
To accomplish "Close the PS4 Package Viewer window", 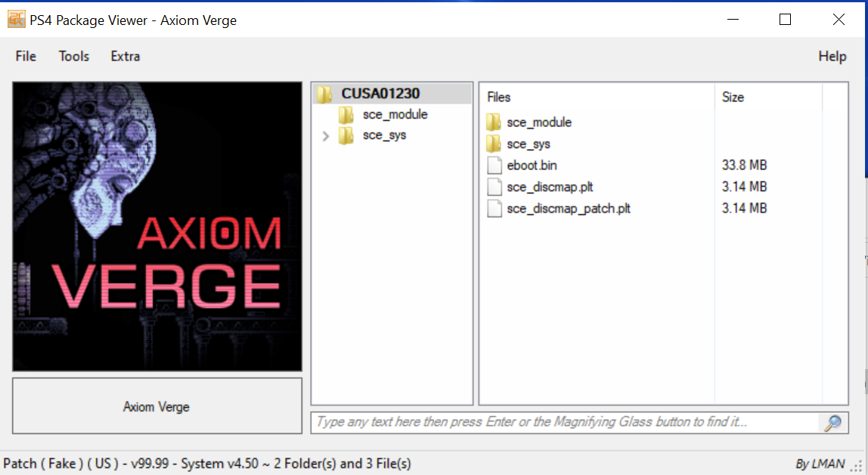I will 839,20.
